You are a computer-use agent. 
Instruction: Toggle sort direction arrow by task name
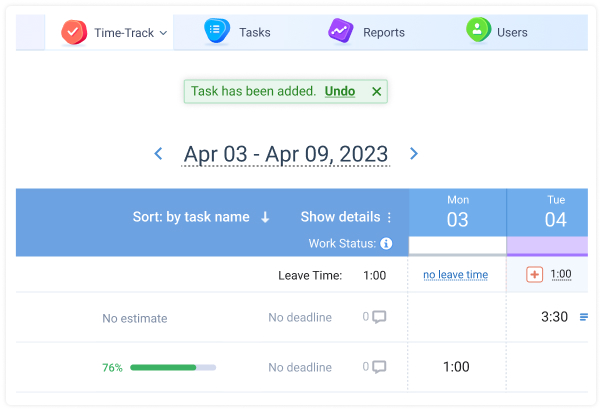[x=265, y=217]
